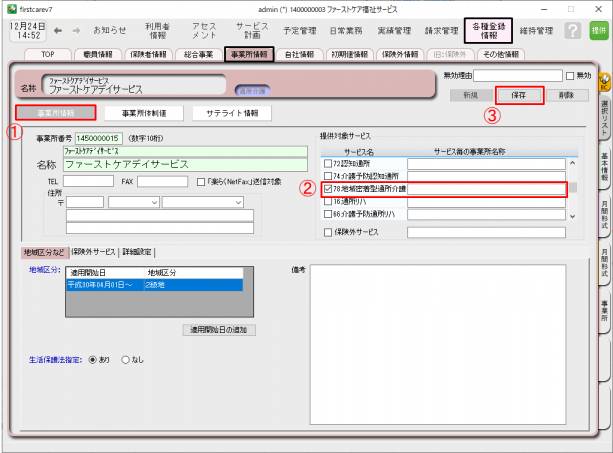Click the firstcarev7 app icon in title bar
This screenshot has width=613, height=453.
point(9,8)
